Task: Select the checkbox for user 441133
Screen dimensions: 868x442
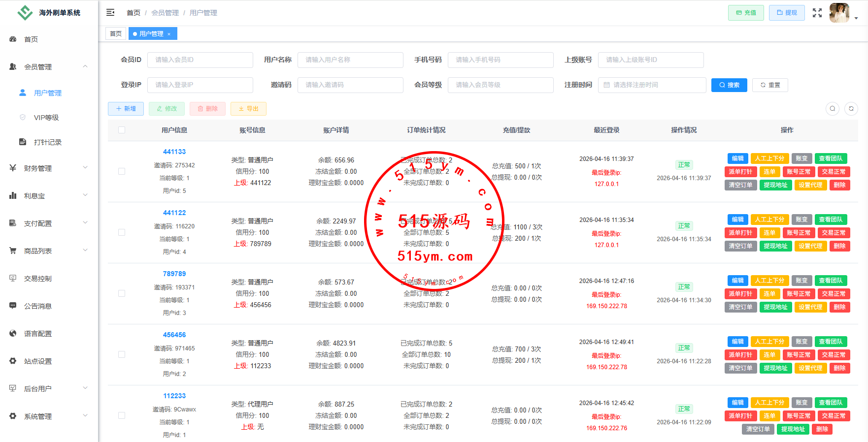Action: 122,171
